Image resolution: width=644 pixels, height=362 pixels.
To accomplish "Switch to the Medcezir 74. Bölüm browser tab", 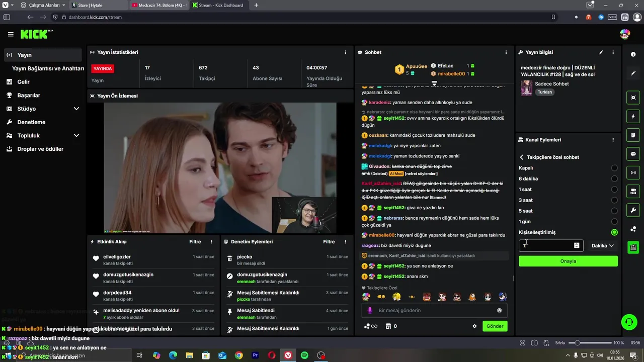I will 159,5.
